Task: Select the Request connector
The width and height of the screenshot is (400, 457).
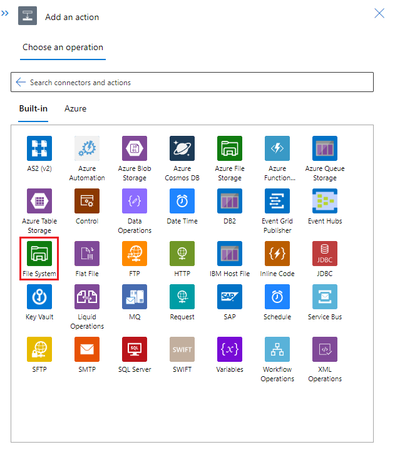Action: coord(182,297)
